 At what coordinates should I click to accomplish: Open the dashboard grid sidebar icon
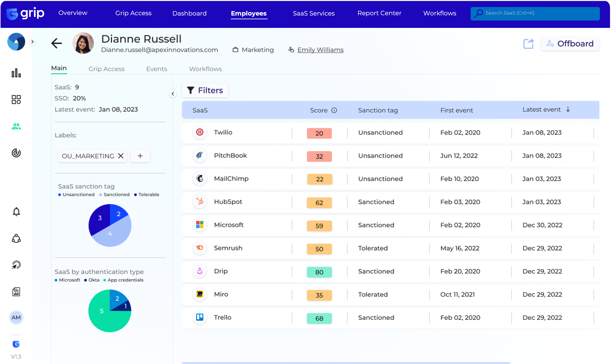pyautogui.click(x=16, y=100)
